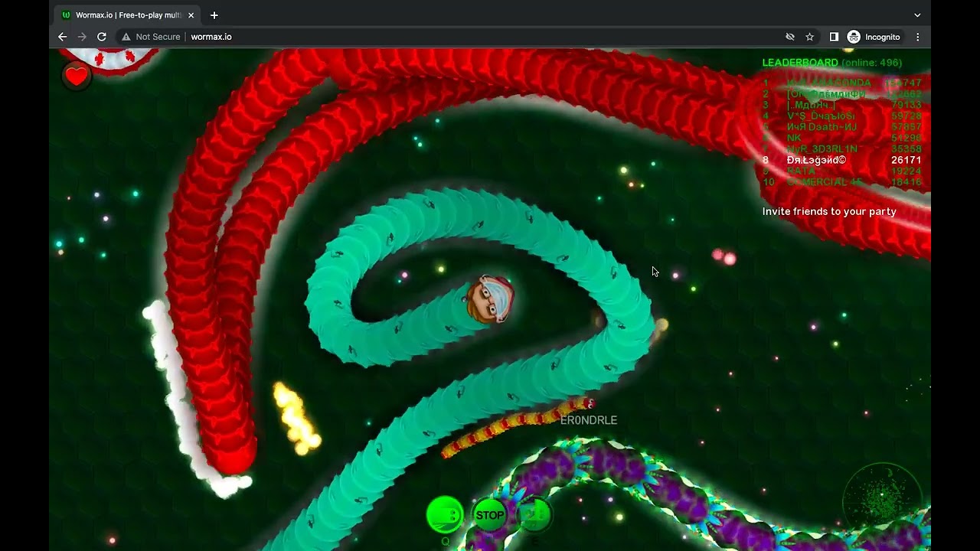Screen dimensions: 980x551
Task: Click the red heart life icon
Action: (x=76, y=76)
